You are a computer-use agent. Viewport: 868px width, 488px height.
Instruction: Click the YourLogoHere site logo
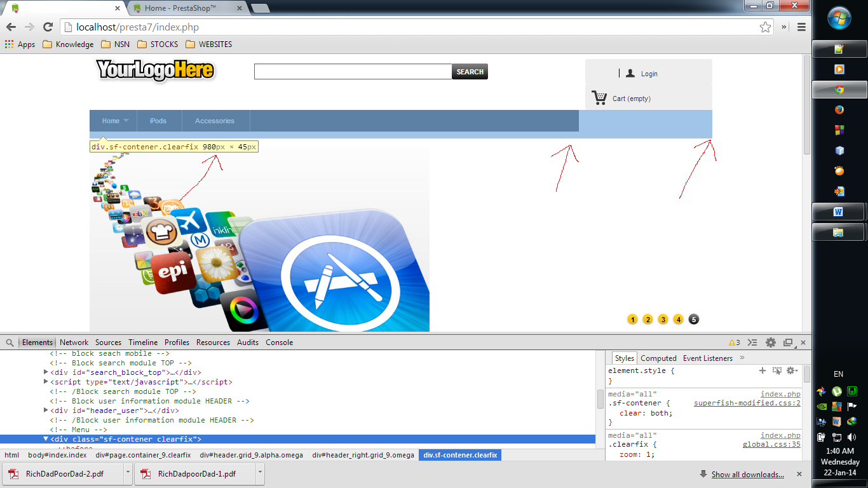tap(155, 71)
